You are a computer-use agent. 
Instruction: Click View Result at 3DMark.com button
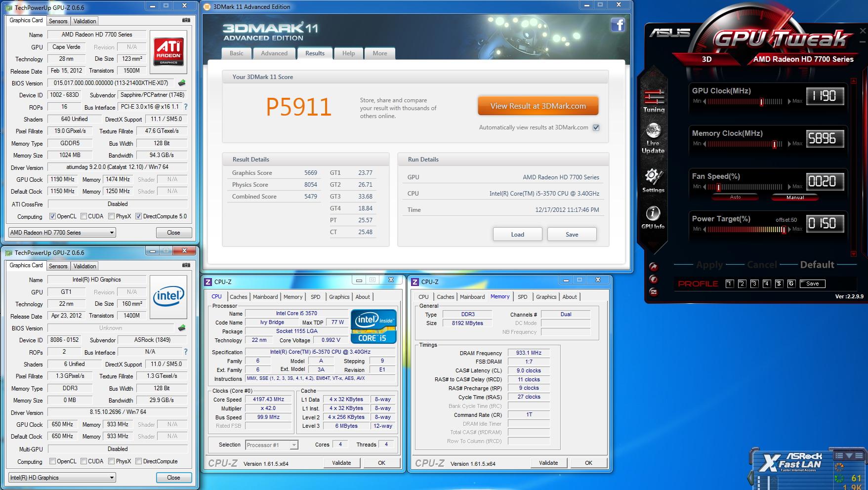pos(538,106)
